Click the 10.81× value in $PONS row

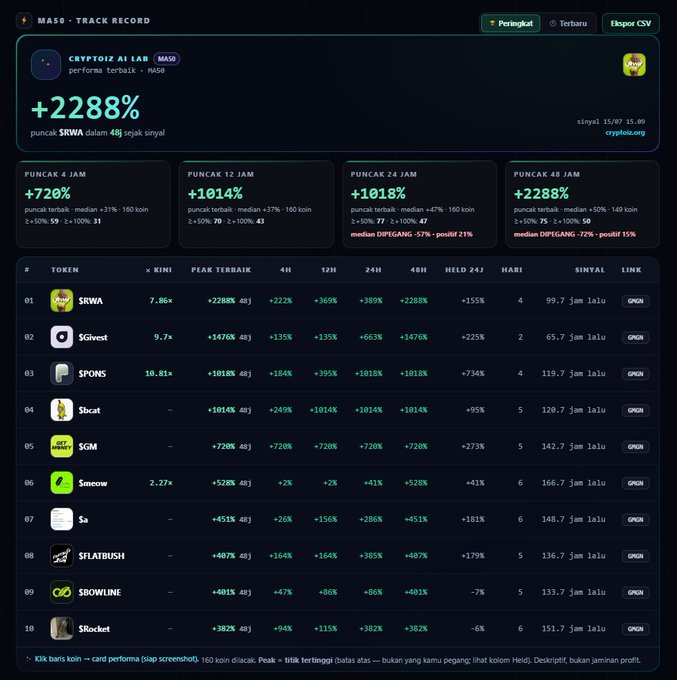pyautogui.click(x=158, y=373)
